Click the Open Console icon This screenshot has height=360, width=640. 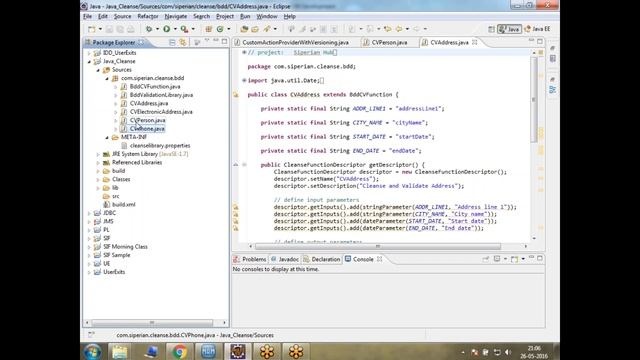coord(514,259)
